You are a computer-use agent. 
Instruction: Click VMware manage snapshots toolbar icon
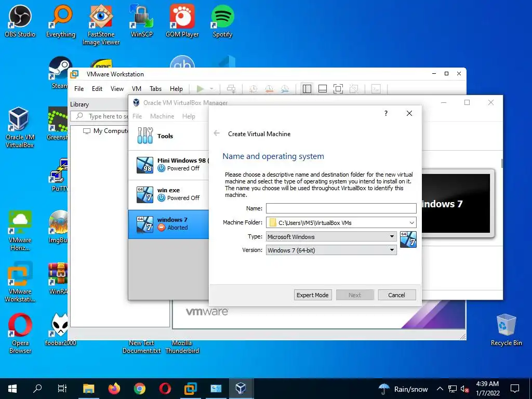click(x=285, y=89)
